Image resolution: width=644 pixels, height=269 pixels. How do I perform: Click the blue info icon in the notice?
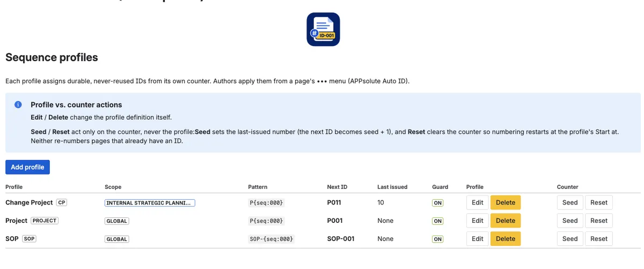click(18, 105)
